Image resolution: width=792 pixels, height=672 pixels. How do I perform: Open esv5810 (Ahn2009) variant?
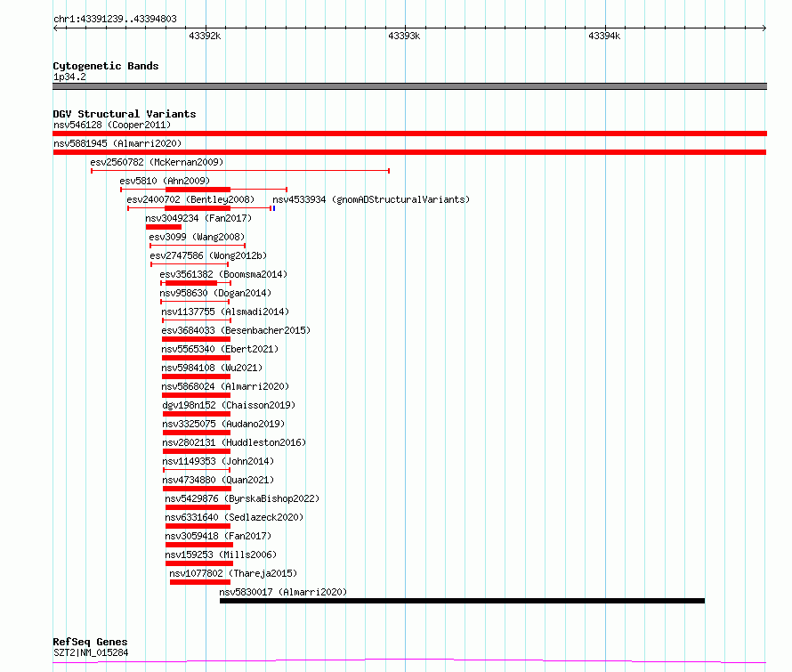pos(165,181)
